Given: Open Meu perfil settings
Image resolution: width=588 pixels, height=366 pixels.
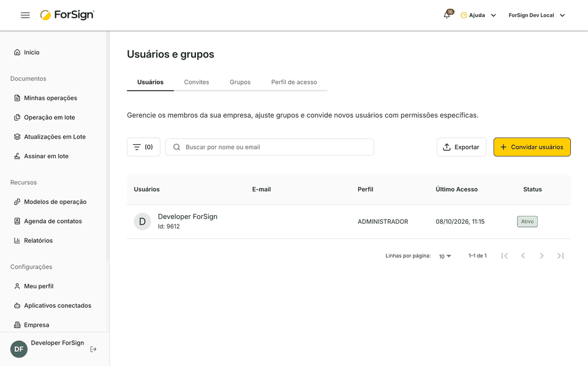Looking at the screenshot, I should (33, 286).
